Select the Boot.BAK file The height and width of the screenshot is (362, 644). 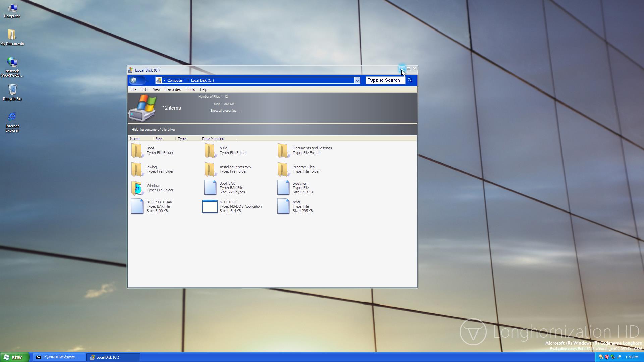coord(210,188)
